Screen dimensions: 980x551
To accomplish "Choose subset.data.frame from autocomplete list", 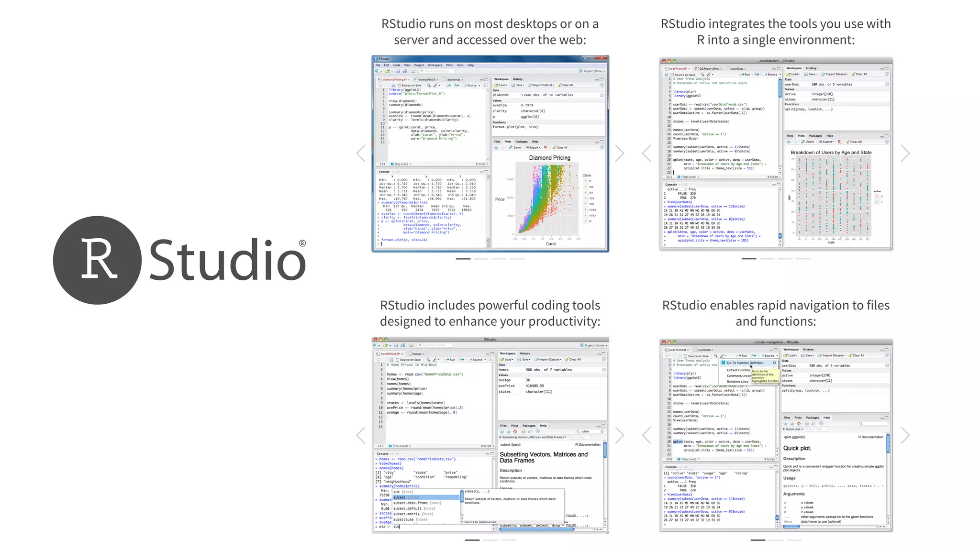I will tap(410, 503).
